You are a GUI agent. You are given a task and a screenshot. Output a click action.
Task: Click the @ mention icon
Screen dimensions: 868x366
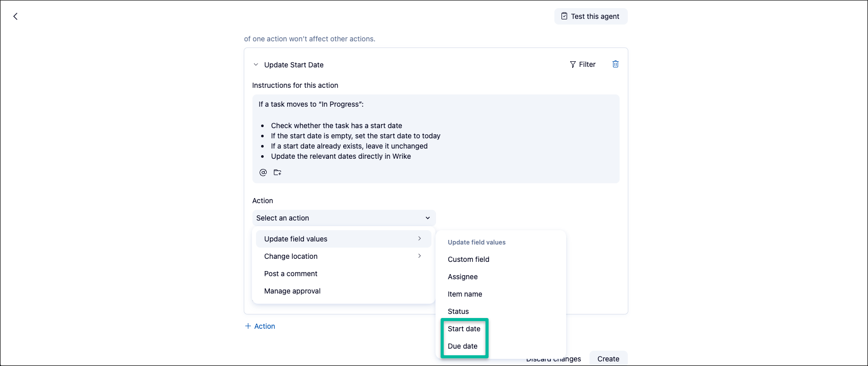pyautogui.click(x=263, y=173)
